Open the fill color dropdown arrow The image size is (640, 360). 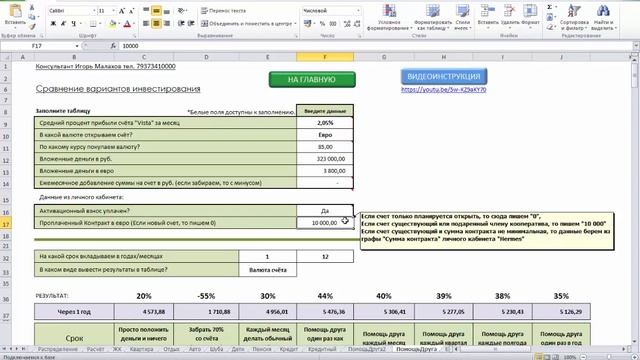[118, 24]
